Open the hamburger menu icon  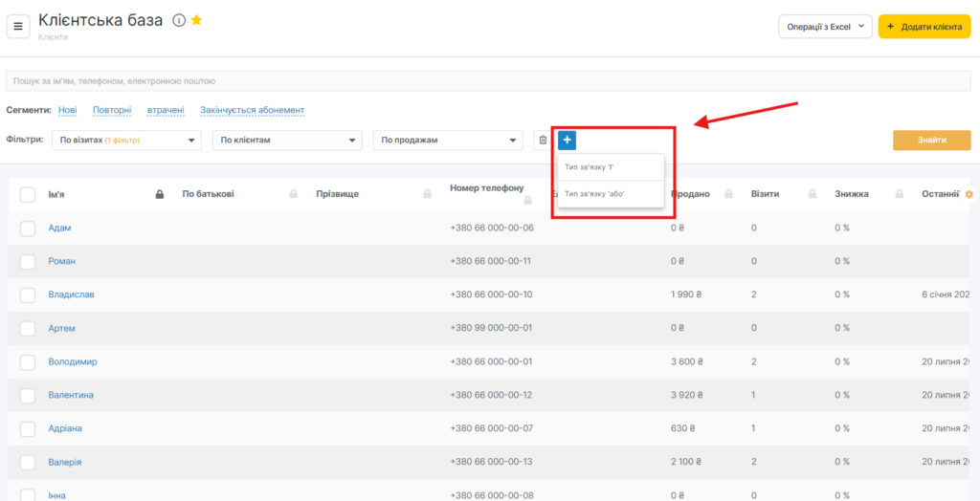17,26
